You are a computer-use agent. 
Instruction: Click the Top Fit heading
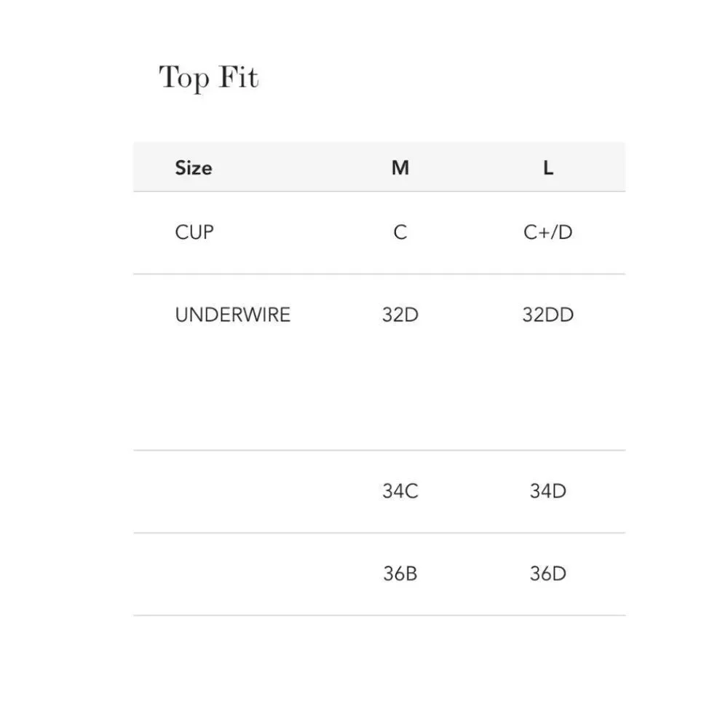pyautogui.click(x=208, y=78)
